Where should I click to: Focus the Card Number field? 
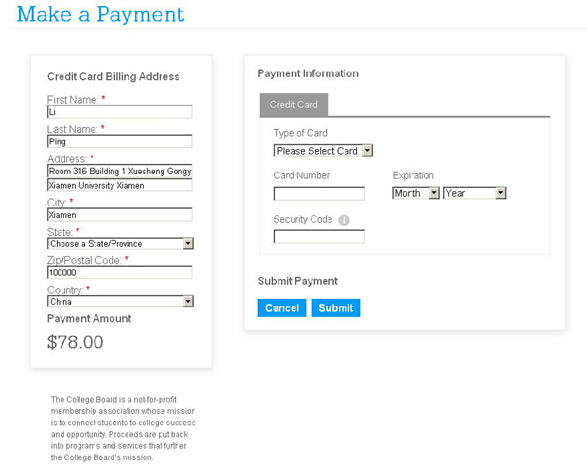(x=319, y=194)
